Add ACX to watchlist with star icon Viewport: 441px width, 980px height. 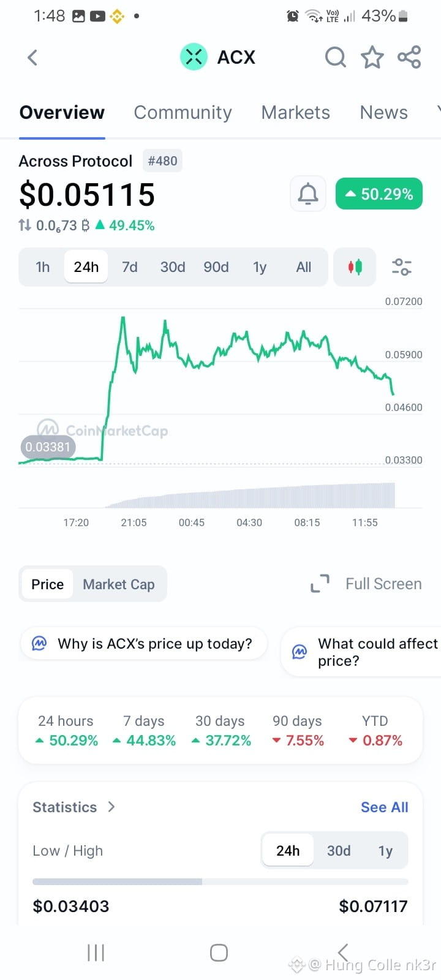pos(372,58)
